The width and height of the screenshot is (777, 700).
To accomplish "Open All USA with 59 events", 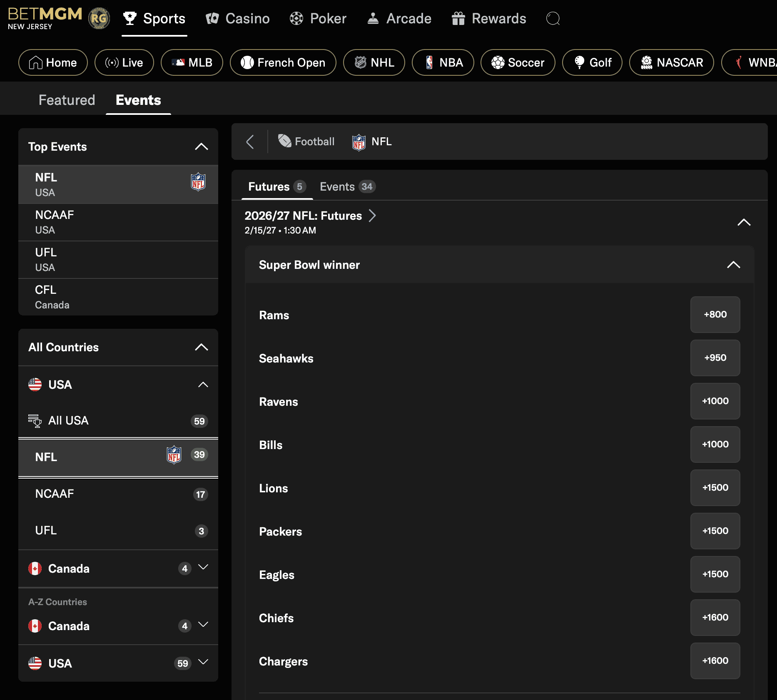I will [x=118, y=421].
